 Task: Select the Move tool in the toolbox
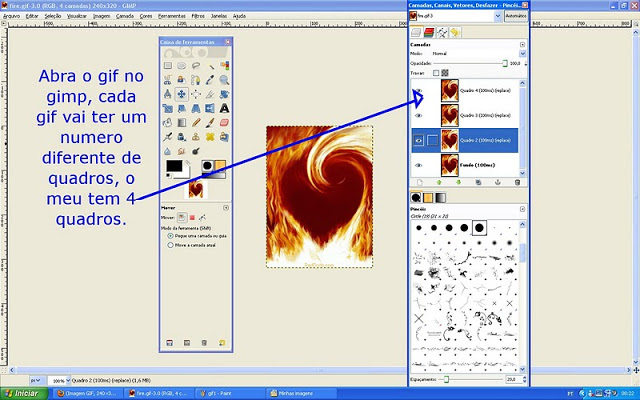182,94
